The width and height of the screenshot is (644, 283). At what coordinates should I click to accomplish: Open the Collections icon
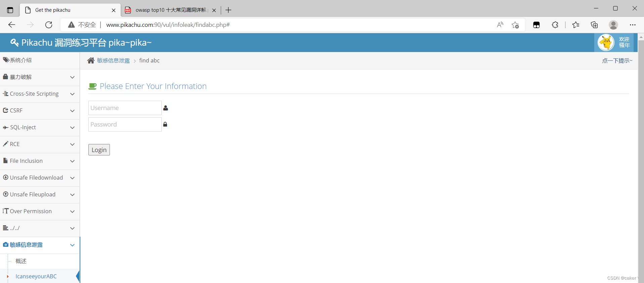point(594,25)
